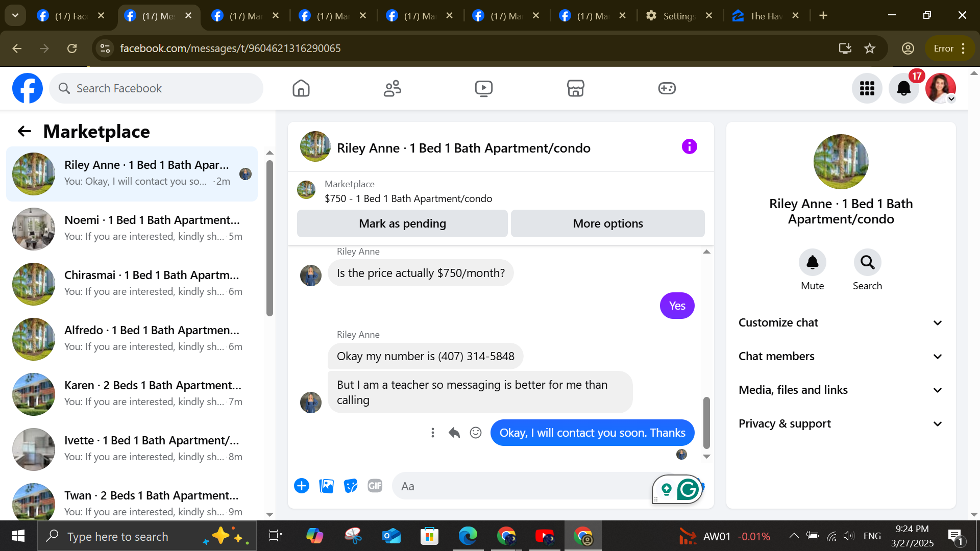Open more actions plus icon in composer
980x551 pixels.
302,486
